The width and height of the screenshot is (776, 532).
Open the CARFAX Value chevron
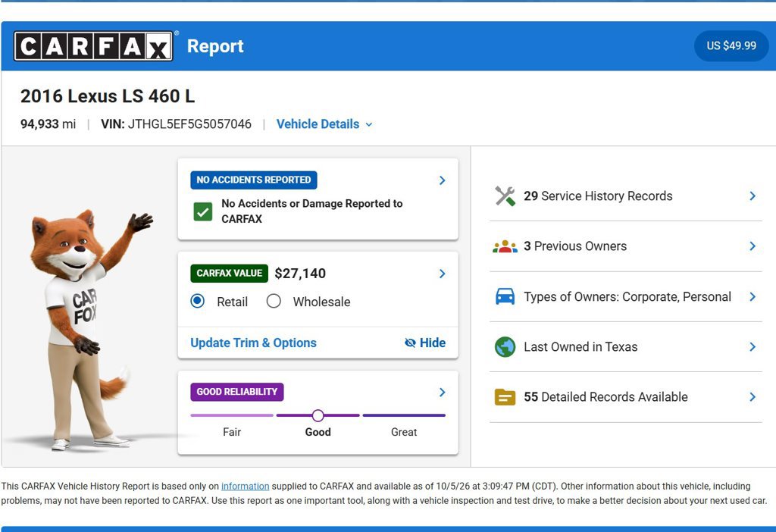443,274
